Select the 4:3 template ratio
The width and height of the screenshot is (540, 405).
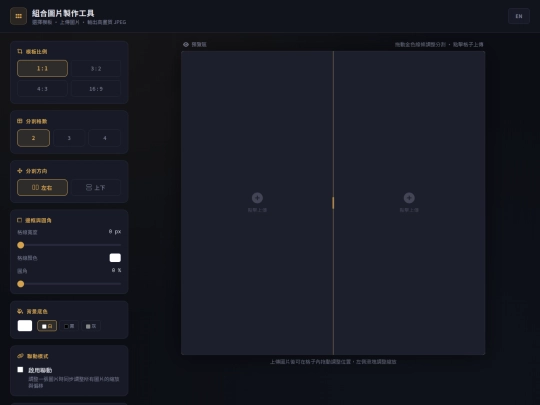[42, 89]
